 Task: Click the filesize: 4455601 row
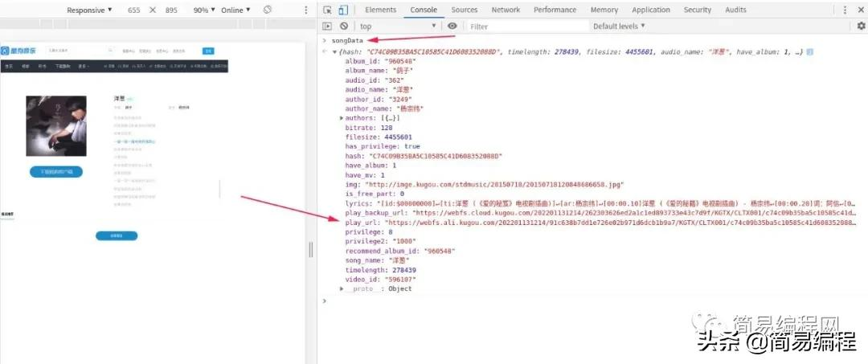378,137
